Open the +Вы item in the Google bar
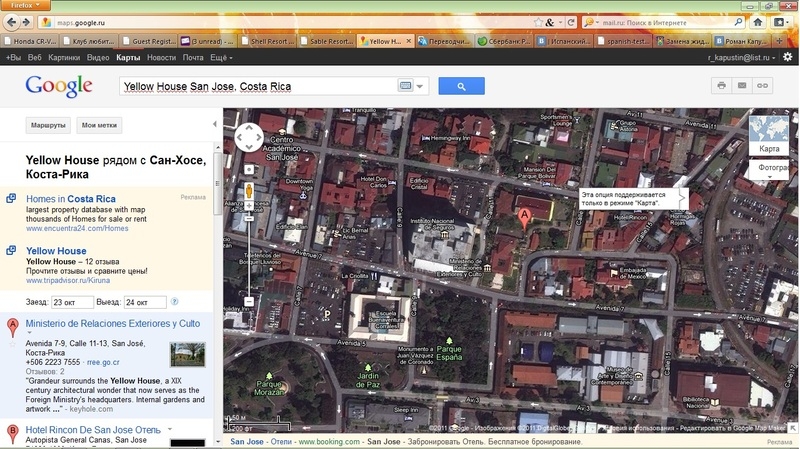800x449 pixels. tap(13, 58)
